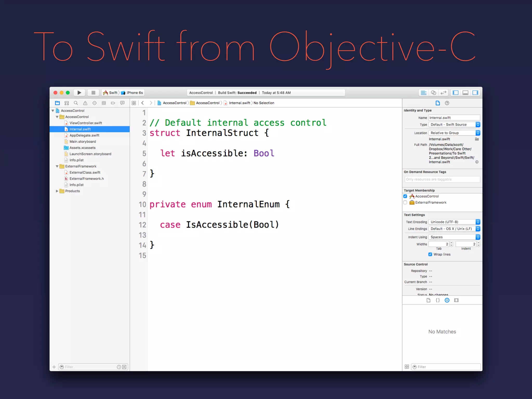Uncheck AccessControl target membership

tap(405, 196)
